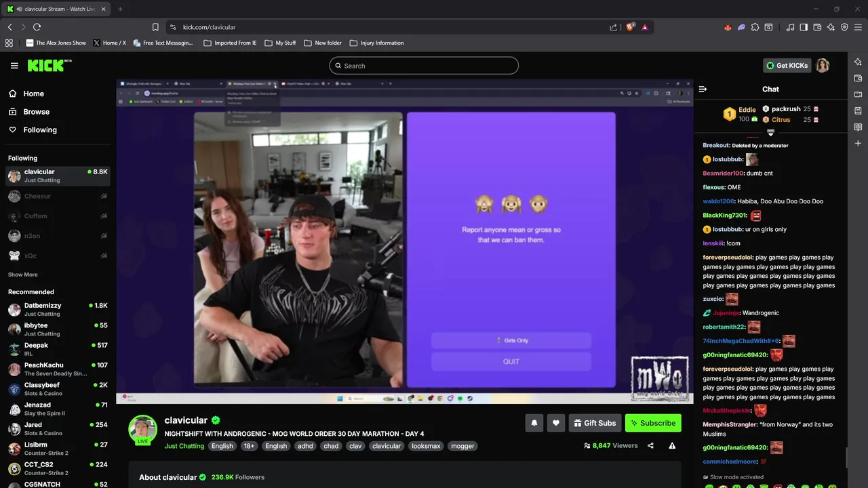Open the user profile avatar menu
Screen dimensions: 868x488
[x=823, y=66]
